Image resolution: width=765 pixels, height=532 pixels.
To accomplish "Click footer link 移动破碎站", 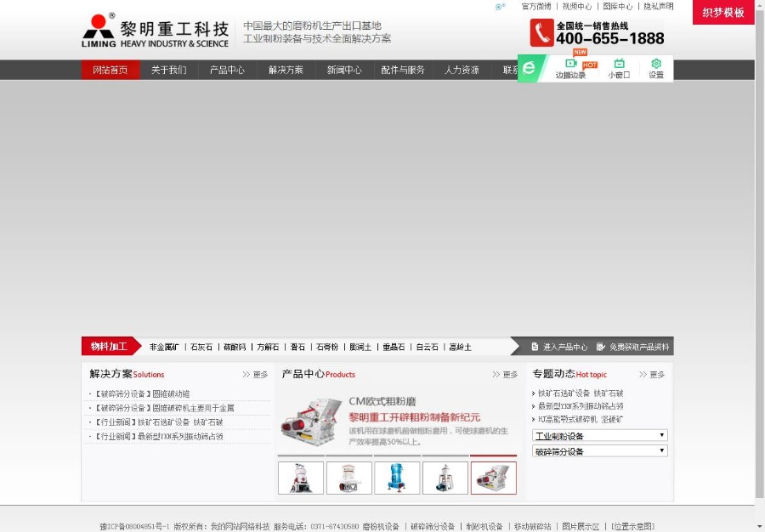I will (x=532, y=526).
